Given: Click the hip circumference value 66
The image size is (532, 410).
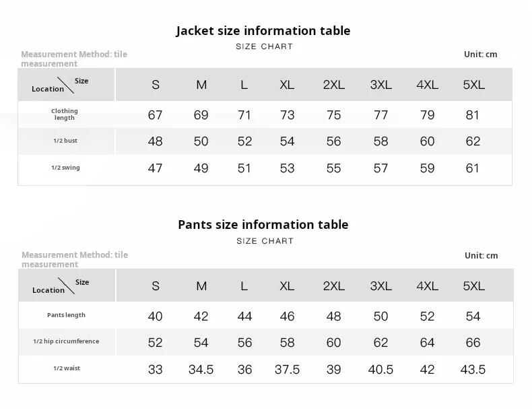Looking at the screenshot, I should point(473,343).
